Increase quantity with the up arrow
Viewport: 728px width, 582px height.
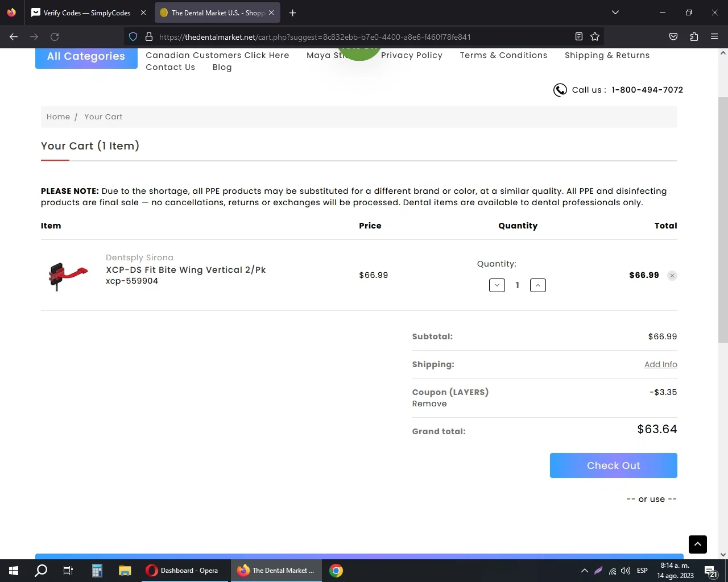pos(538,285)
